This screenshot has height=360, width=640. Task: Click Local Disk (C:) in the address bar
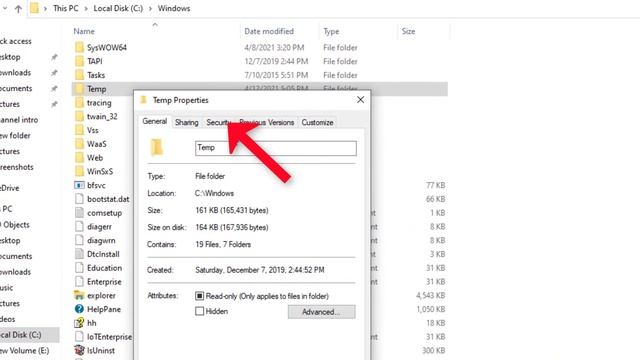118,9
